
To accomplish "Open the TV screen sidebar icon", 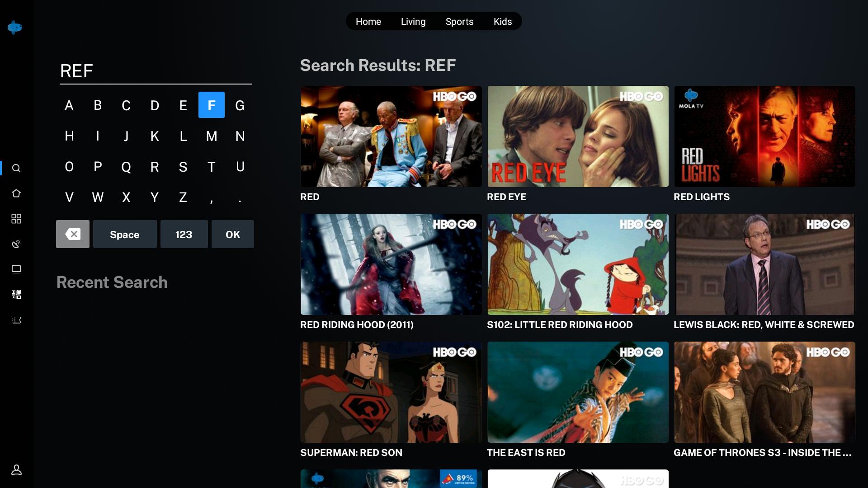I will 16,269.
